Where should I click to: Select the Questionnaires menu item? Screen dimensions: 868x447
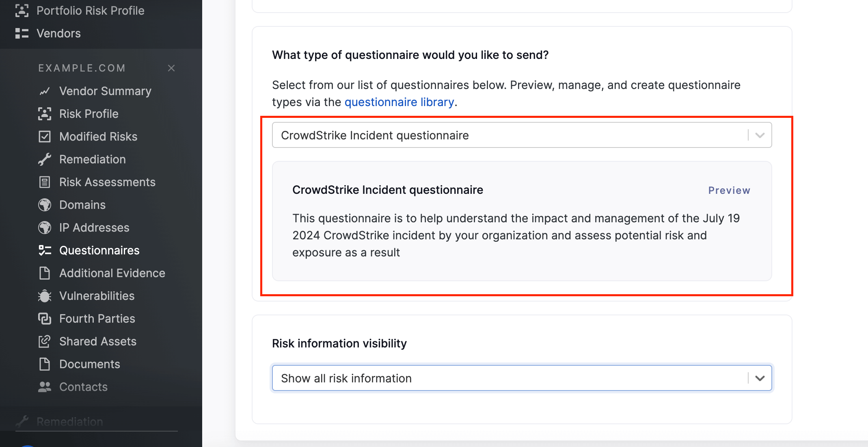(99, 250)
